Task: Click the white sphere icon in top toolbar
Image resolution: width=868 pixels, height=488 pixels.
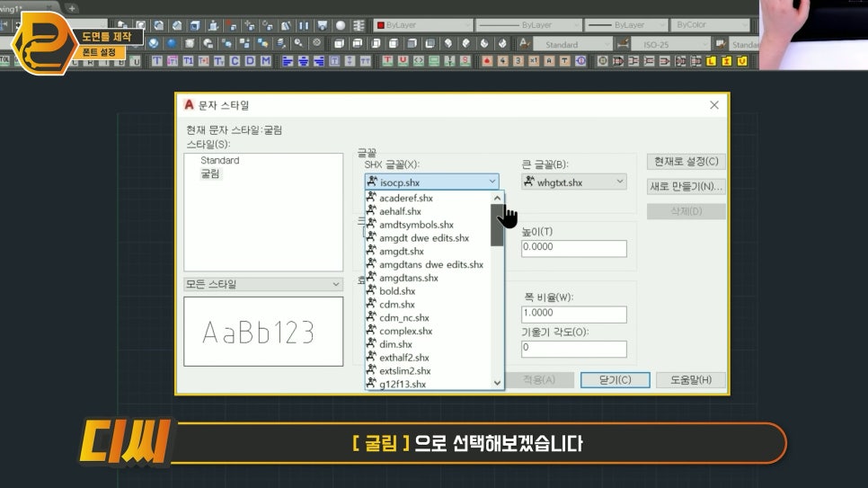Action: (341, 25)
